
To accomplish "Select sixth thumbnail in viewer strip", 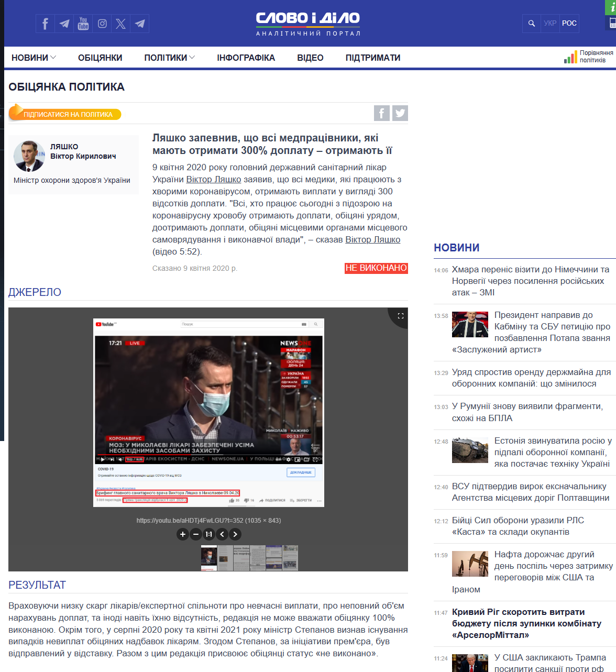I will pyautogui.click(x=290, y=558).
